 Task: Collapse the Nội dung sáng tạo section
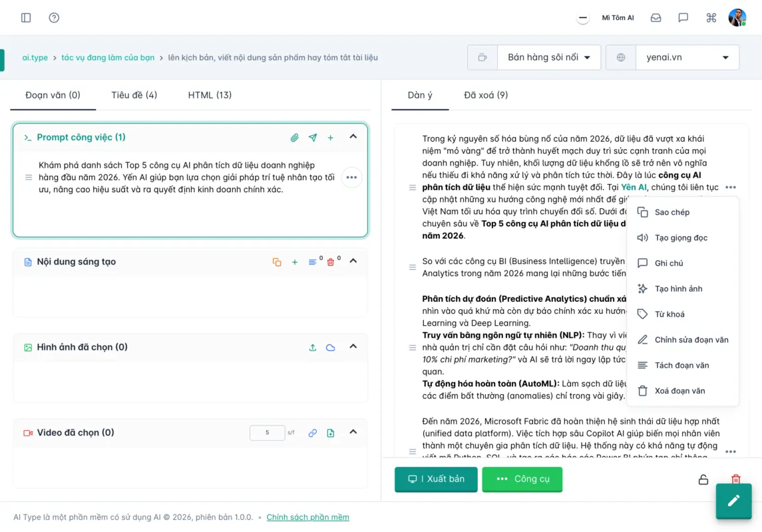[x=353, y=261]
